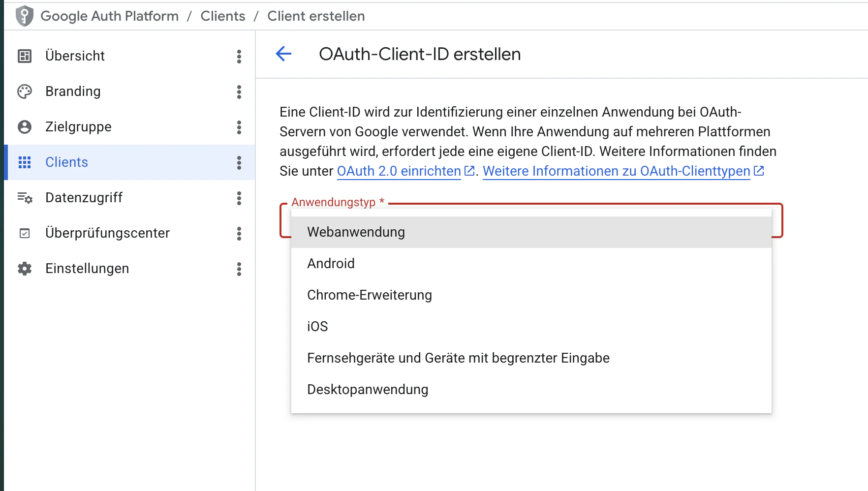
Task: Select iOS application type
Action: click(x=531, y=327)
